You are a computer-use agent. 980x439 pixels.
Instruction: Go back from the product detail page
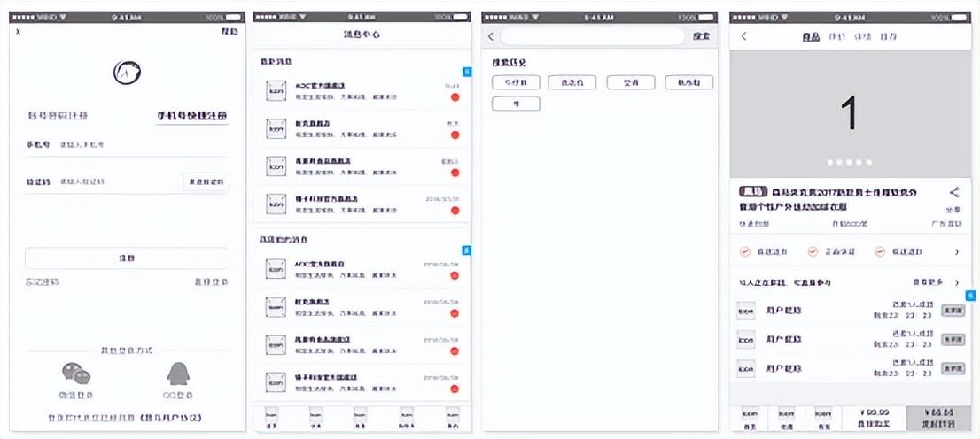(x=743, y=36)
